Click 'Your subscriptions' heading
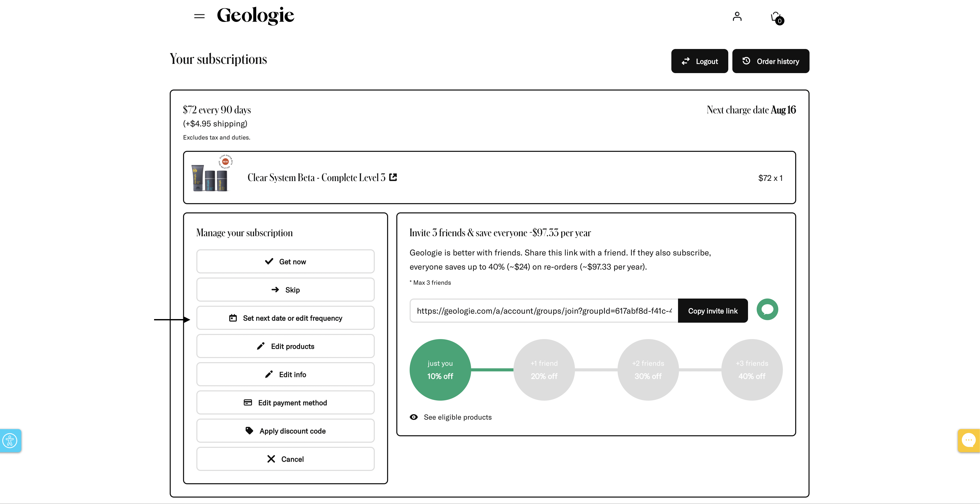Image resolution: width=980 pixels, height=504 pixels. point(218,59)
